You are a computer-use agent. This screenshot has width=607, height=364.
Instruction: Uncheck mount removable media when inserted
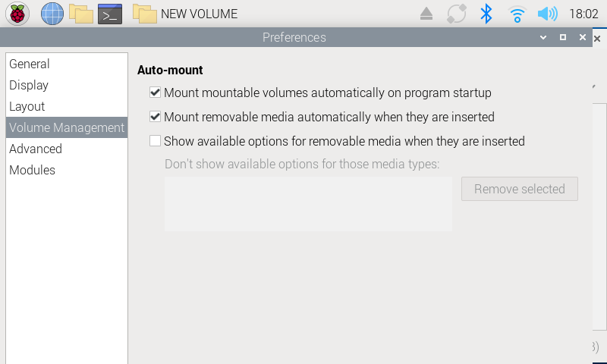tap(156, 118)
